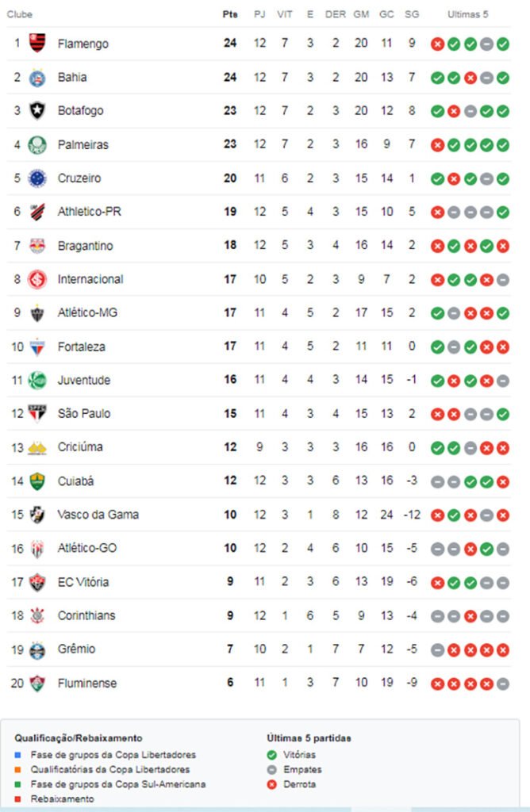Click the Cruzeiro blue crest icon
The height and width of the screenshot is (812, 530).
[x=37, y=178]
